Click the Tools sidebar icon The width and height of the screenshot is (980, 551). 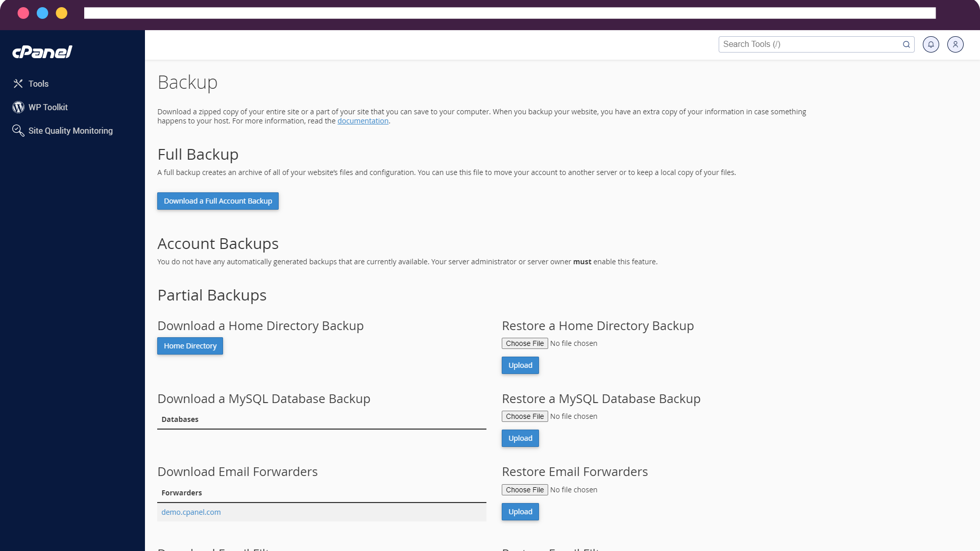18,84
